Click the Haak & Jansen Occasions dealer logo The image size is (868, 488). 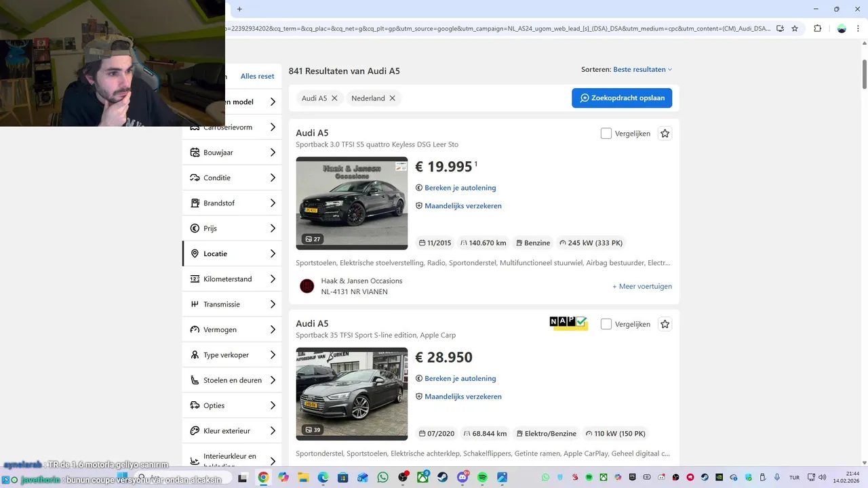(307, 286)
